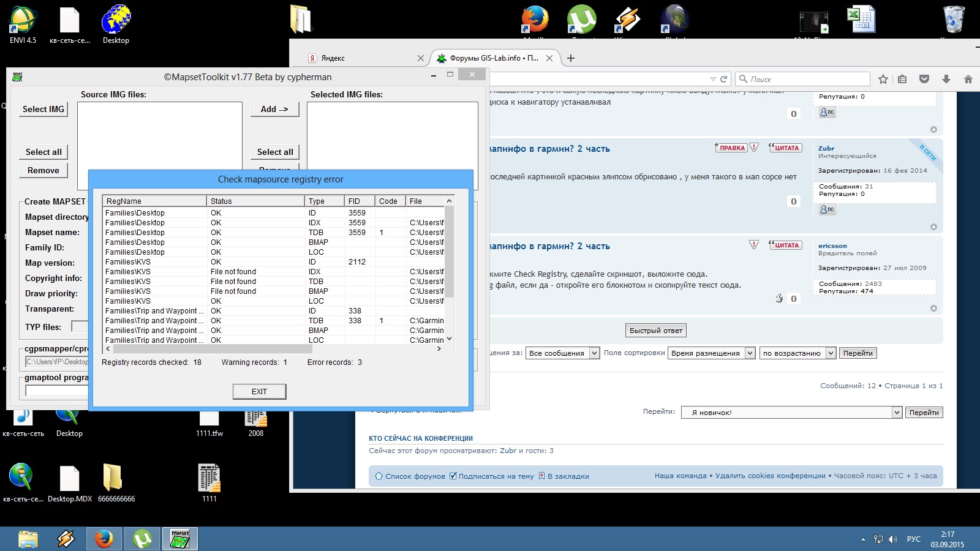Open the Время размещения sort field dropdown
Screen dimensions: 980x551
tap(712, 353)
